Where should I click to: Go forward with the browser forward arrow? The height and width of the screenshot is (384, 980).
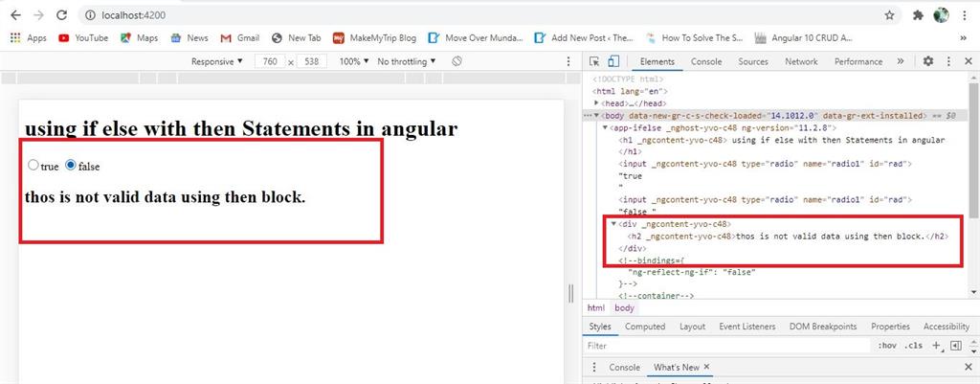(x=38, y=15)
